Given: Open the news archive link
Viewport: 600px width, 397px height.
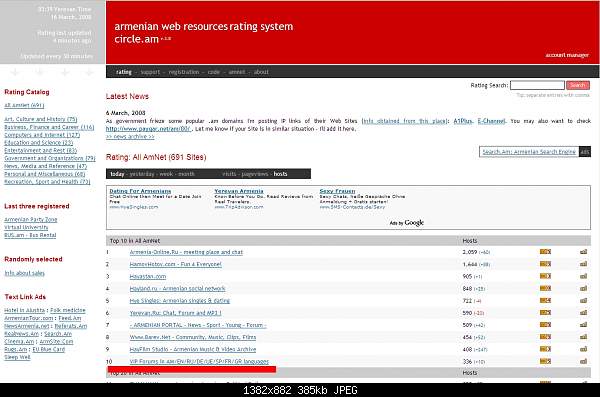Looking at the screenshot, I should [130, 137].
